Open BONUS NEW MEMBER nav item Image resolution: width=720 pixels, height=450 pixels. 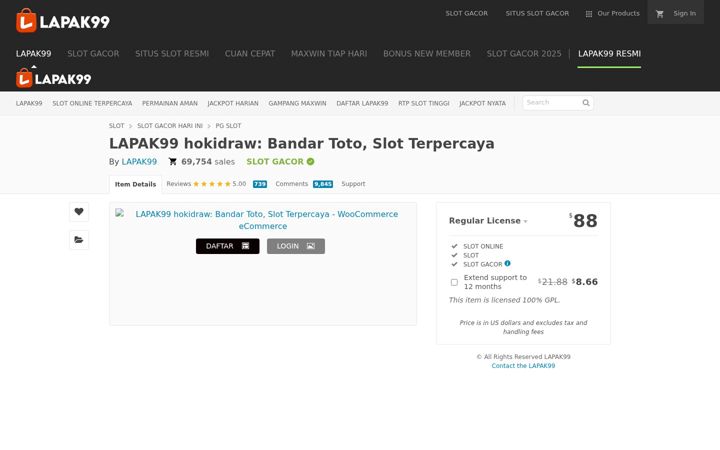[427, 54]
